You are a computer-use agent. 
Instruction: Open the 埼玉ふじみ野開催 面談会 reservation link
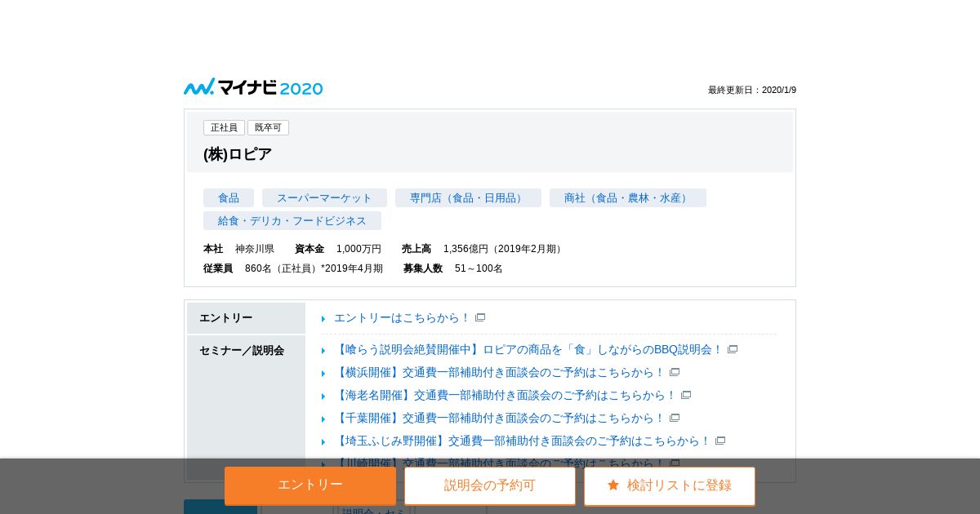(x=523, y=441)
